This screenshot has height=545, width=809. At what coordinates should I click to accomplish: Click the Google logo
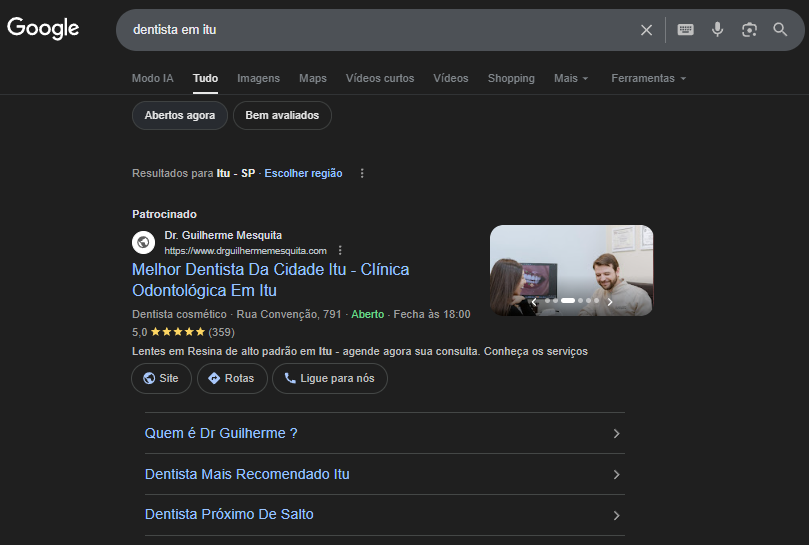[43, 29]
